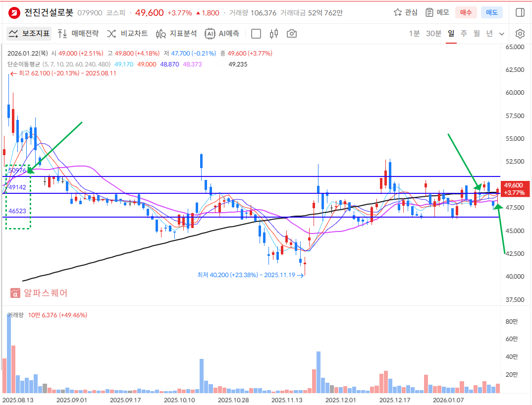Click the candlestick chart type icon
The height and width of the screenshot is (405, 532).
tap(274, 34)
